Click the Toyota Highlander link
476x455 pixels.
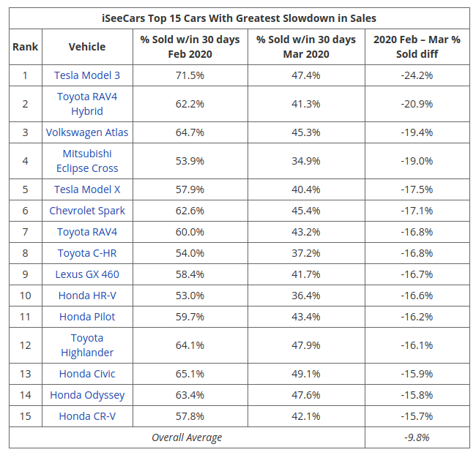(87, 345)
